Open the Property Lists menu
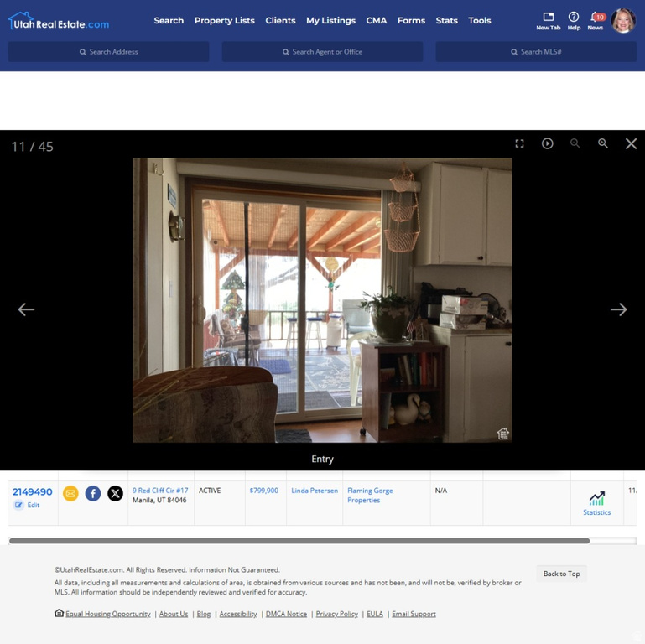The height and width of the screenshot is (644, 645). pos(224,20)
